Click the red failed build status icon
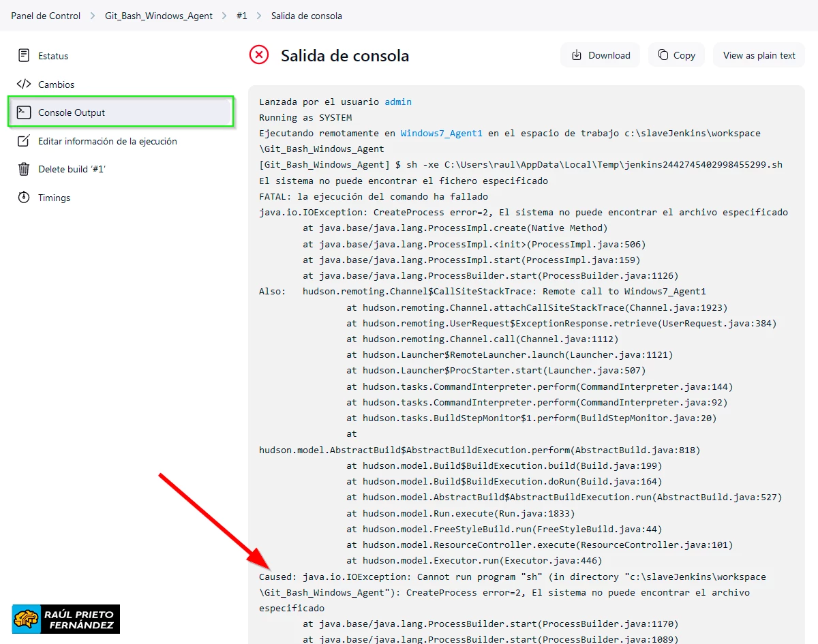The image size is (818, 644). click(259, 55)
